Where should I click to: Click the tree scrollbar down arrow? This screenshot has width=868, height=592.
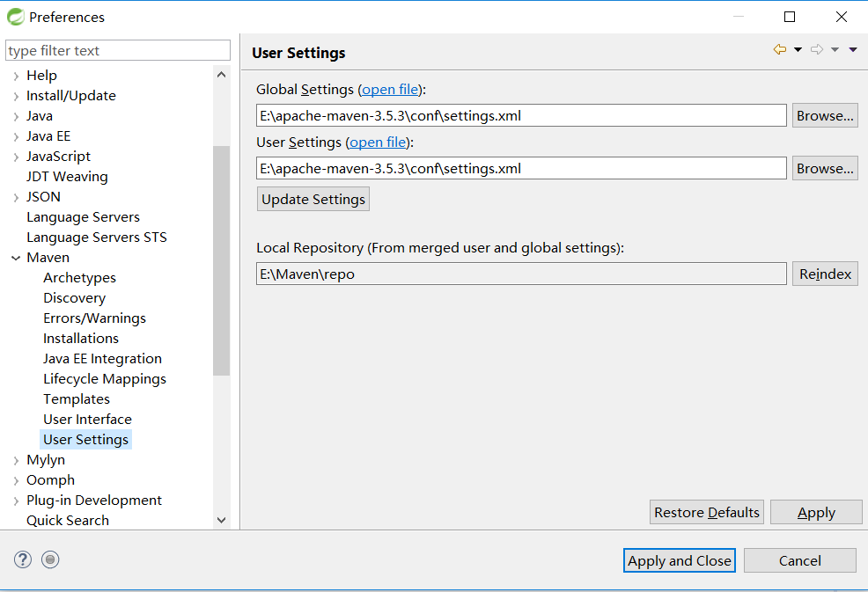tap(222, 520)
